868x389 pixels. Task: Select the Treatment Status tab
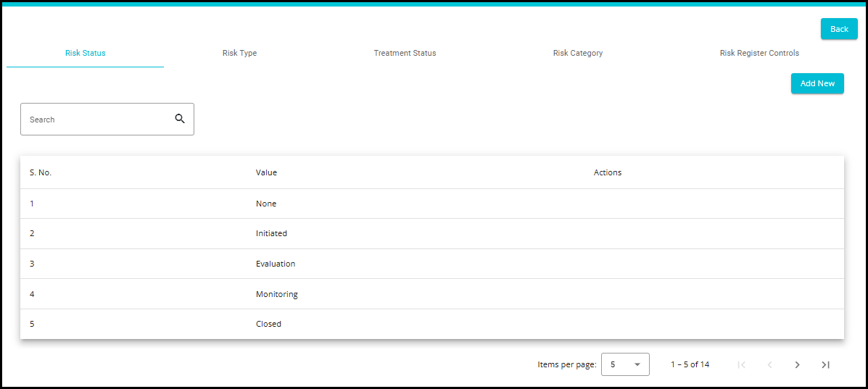[x=405, y=53]
